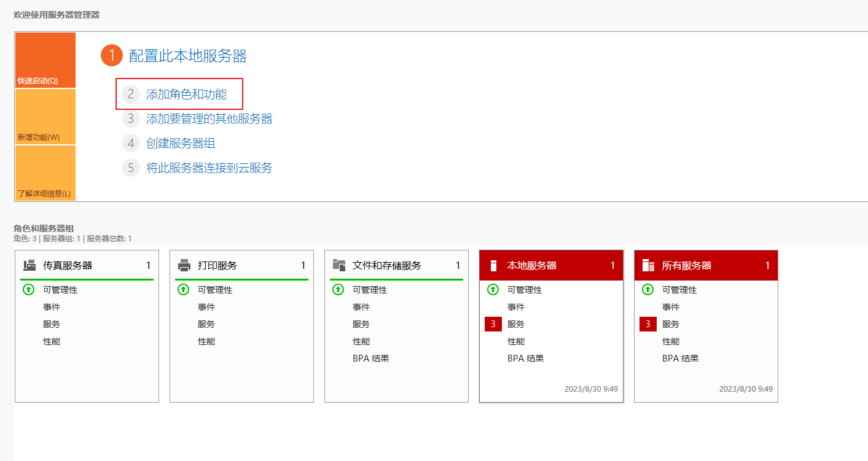Switch to the 新增功能(W) tab
Screen dimensions: 868x461
click(45, 117)
